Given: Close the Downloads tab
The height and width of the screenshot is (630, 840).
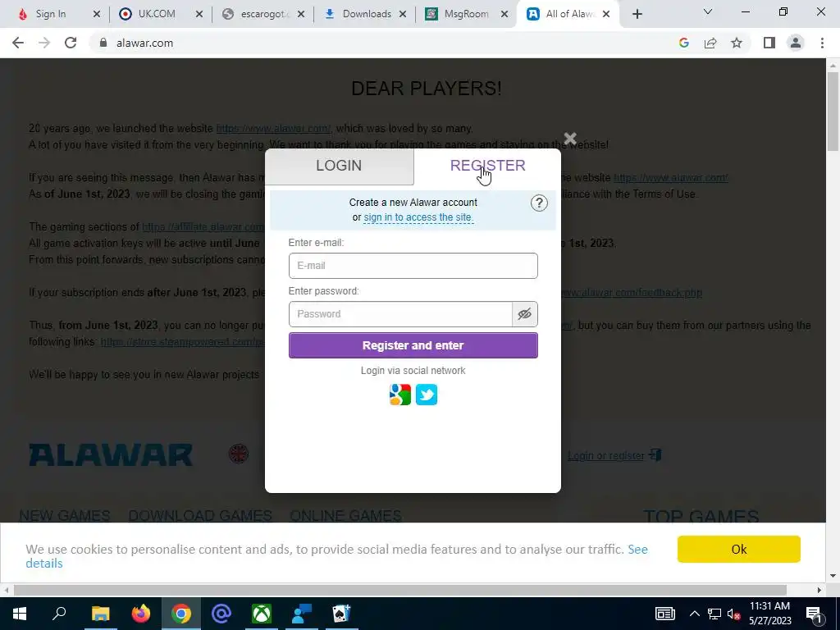Looking at the screenshot, I should pos(403,14).
